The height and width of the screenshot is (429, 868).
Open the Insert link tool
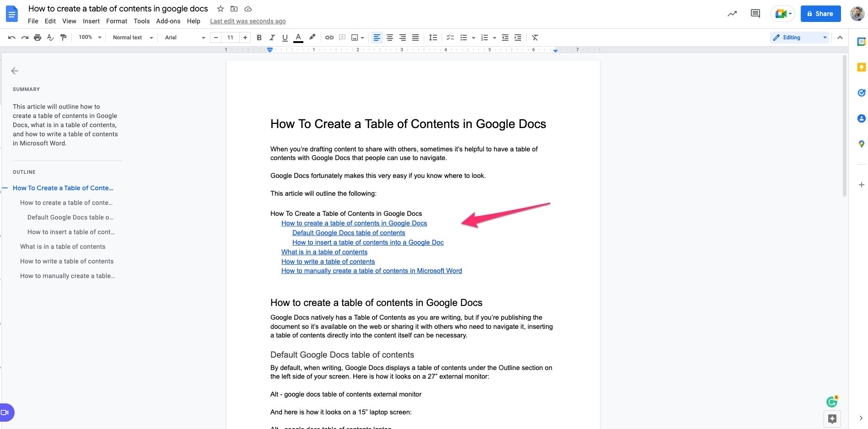[329, 38]
